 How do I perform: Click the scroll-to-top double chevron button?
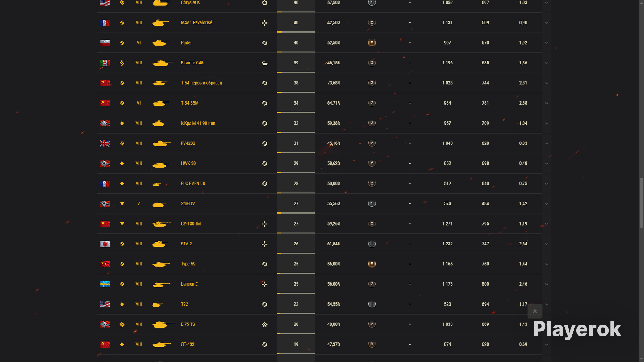pyautogui.click(x=535, y=311)
